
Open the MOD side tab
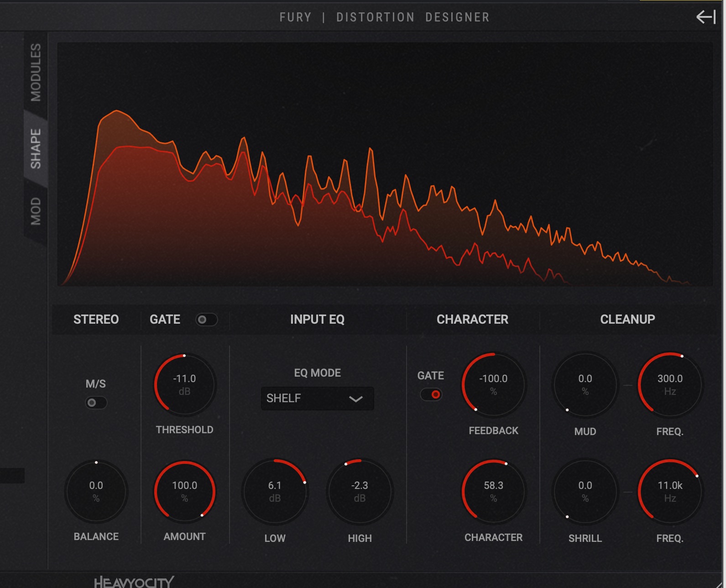point(36,211)
